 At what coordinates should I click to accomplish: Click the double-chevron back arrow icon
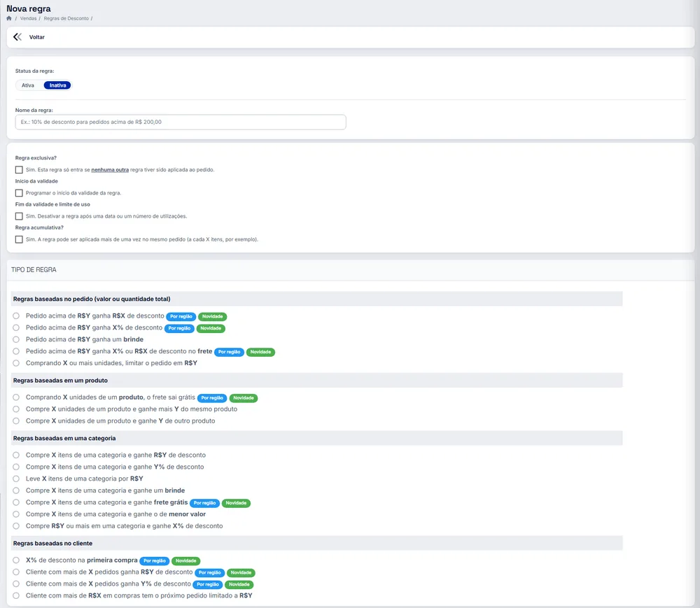pos(17,37)
